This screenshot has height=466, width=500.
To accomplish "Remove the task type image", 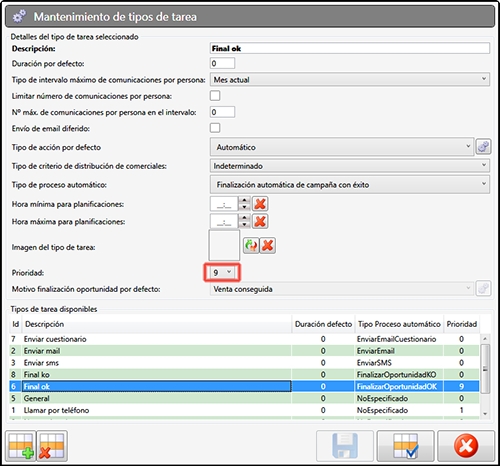I will coord(267,246).
